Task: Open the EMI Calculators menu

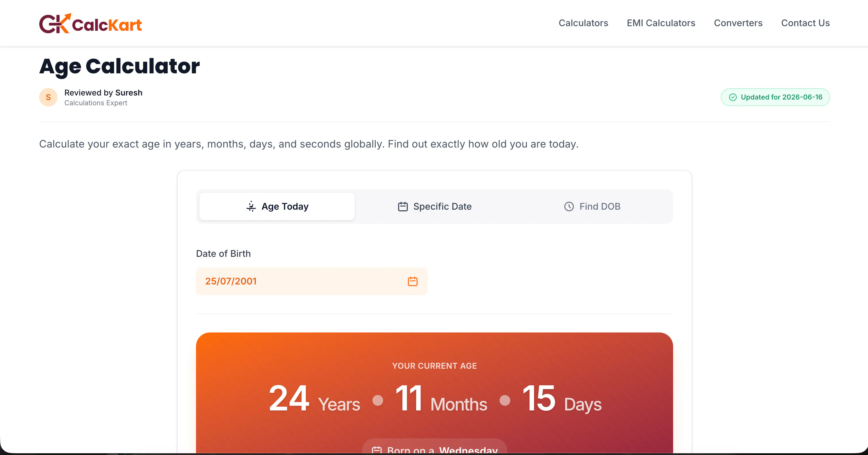Action: pos(661,23)
